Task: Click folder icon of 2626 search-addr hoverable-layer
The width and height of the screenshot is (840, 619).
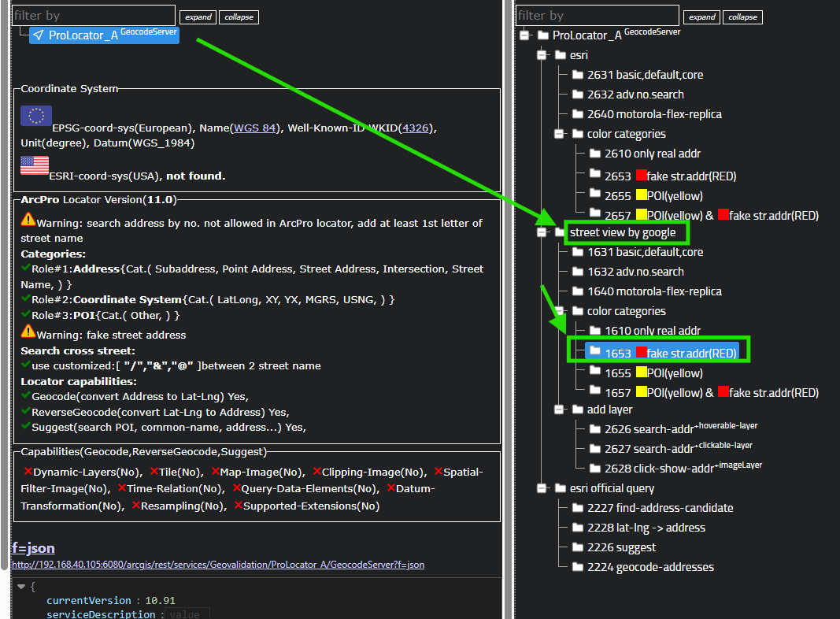Action: pos(594,429)
